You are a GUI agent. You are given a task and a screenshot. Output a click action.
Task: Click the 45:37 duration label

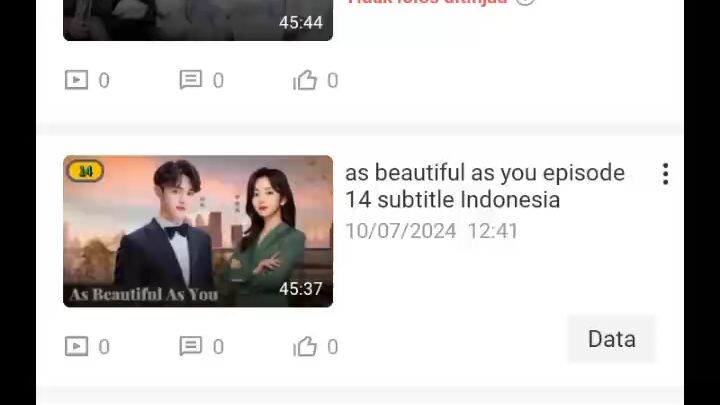click(301, 289)
